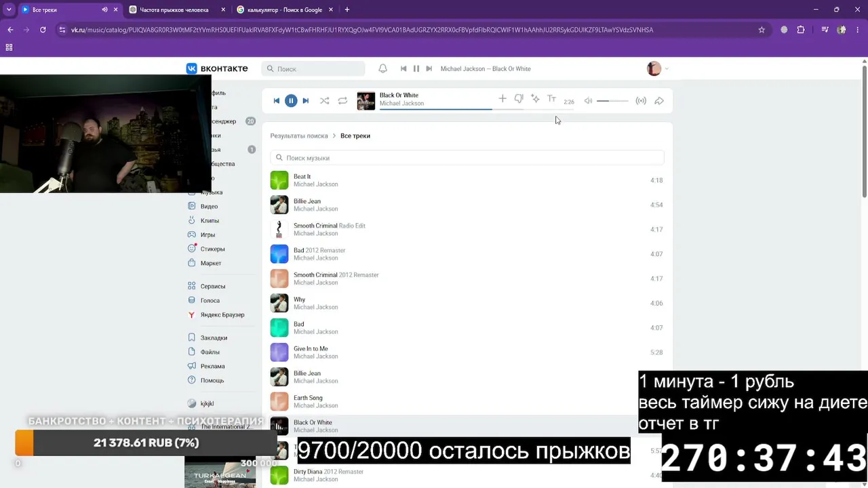868x488 pixels.
Task: Bookmark this page with the star icon
Action: [x=762, y=30]
